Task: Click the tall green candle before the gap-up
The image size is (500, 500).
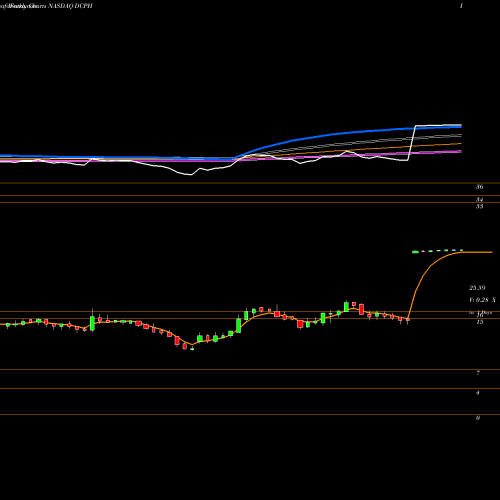Action: [x=346, y=306]
